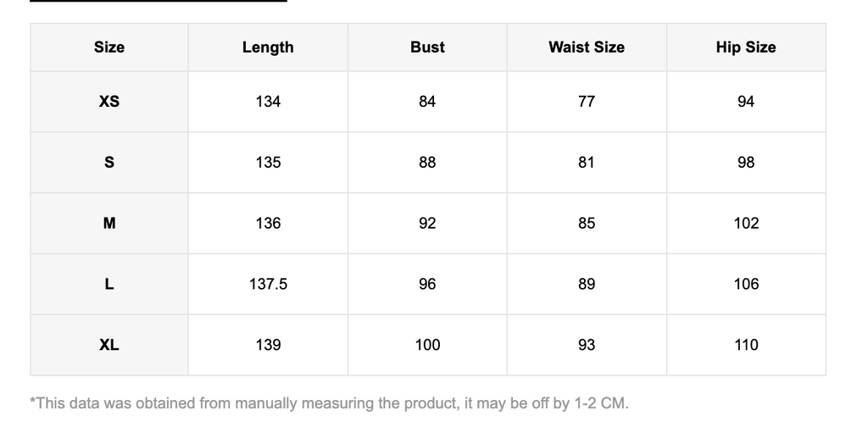Click the XS size row label
Viewport: 868px width, 422px height.
pyautogui.click(x=109, y=101)
